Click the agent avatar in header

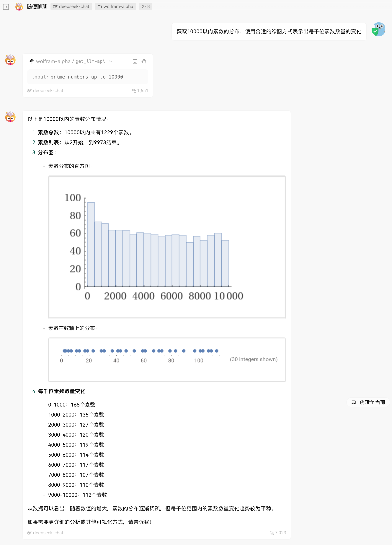point(19,7)
